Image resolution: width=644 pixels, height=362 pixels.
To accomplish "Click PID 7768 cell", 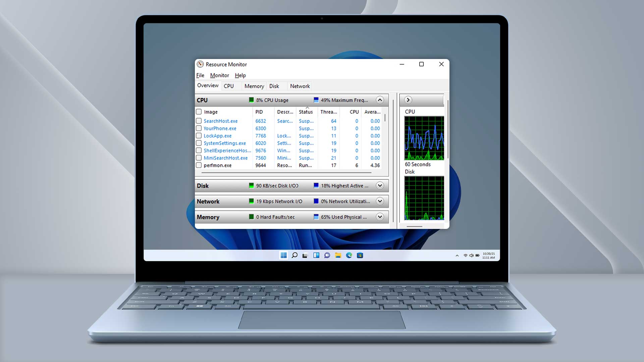I will point(261,136).
